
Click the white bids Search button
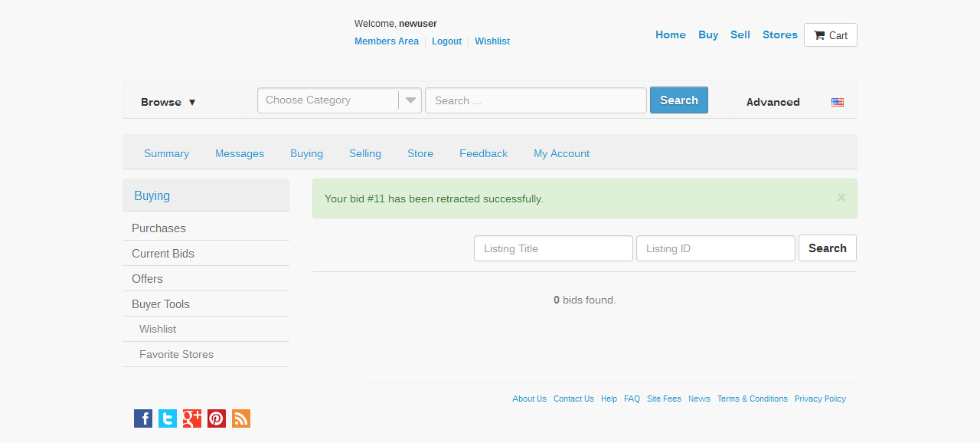pos(827,248)
